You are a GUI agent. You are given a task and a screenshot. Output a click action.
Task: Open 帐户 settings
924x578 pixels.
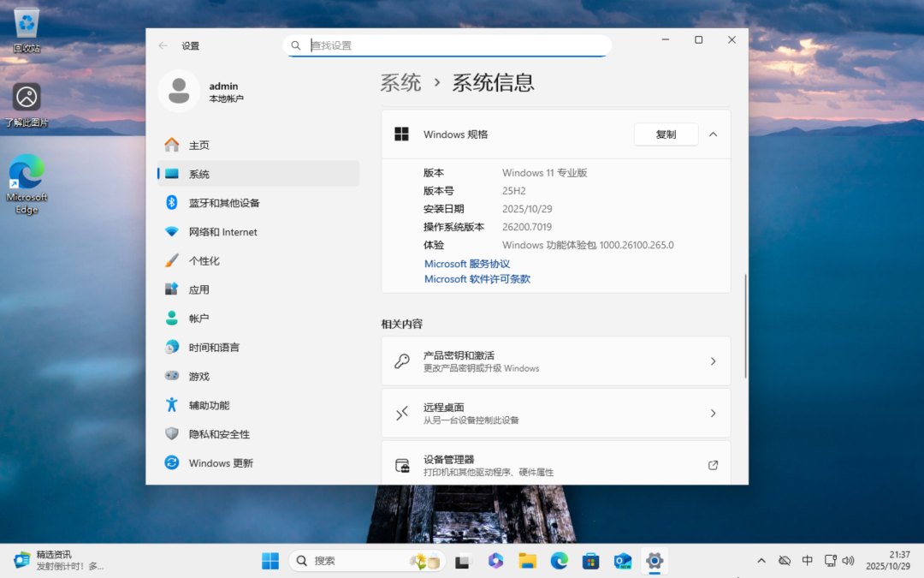click(258, 319)
